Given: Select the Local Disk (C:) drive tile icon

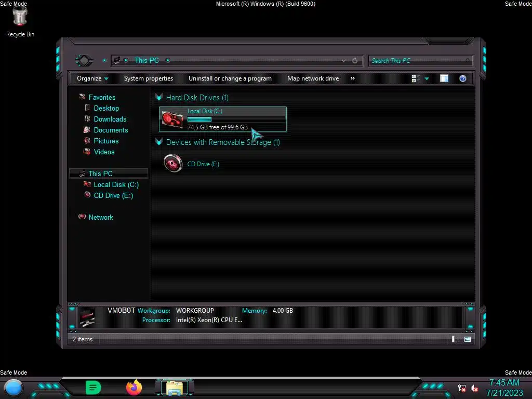Looking at the screenshot, I should (x=172, y=119).
